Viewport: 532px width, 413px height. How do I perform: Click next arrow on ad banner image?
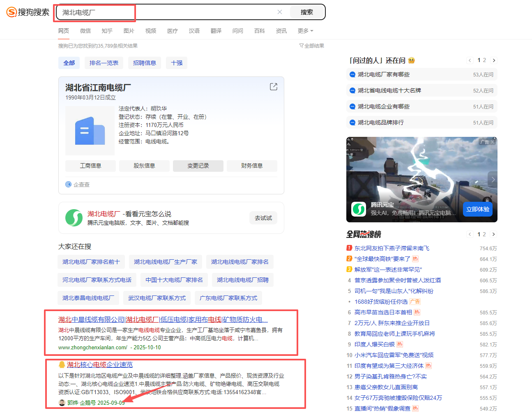[x=493, y=180]
